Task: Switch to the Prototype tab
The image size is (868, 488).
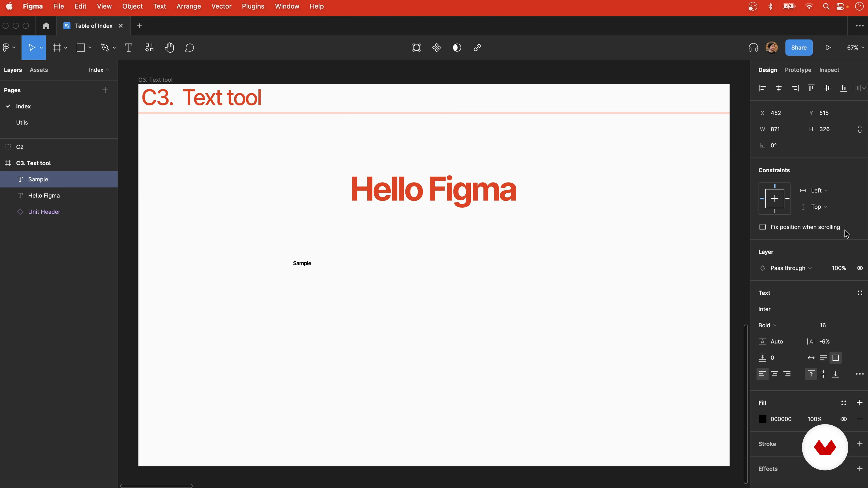Action: 798,70
